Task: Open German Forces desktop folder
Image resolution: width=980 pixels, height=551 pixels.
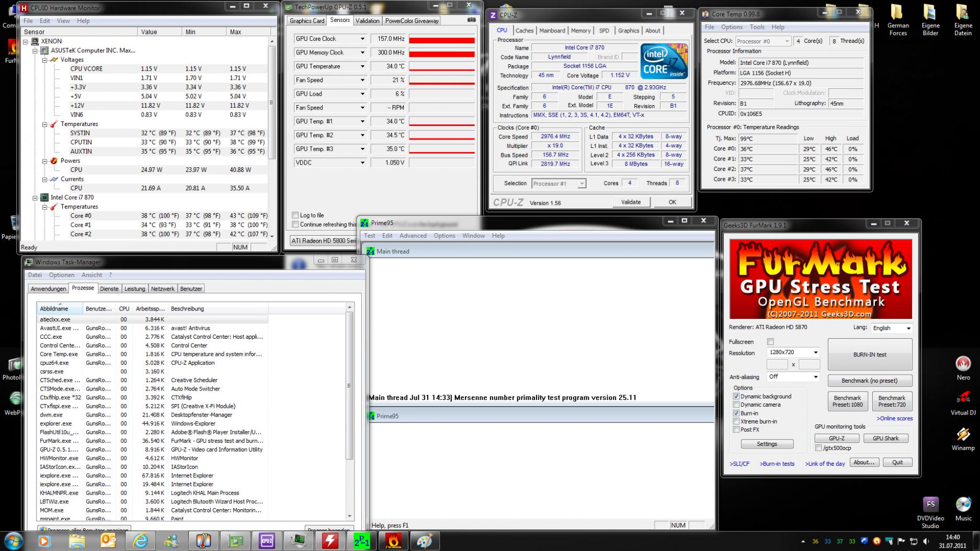Action: tap(898, 20)
